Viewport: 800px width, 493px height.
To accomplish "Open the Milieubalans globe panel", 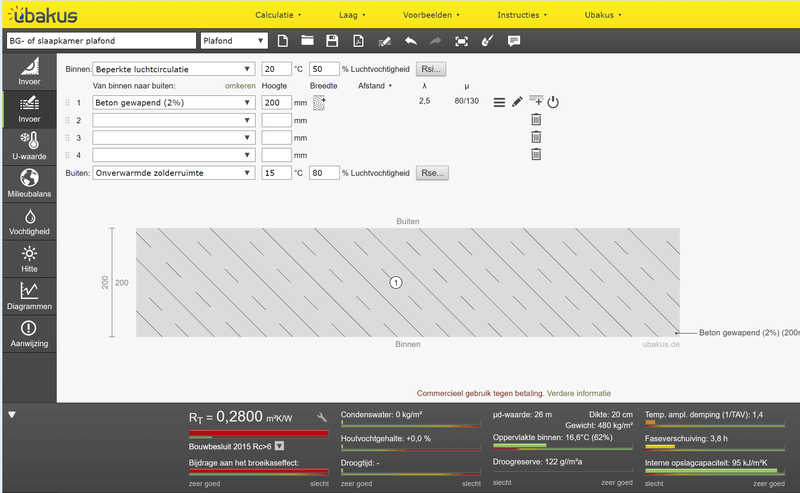I will pyautogui.click(x=29, y=184).
